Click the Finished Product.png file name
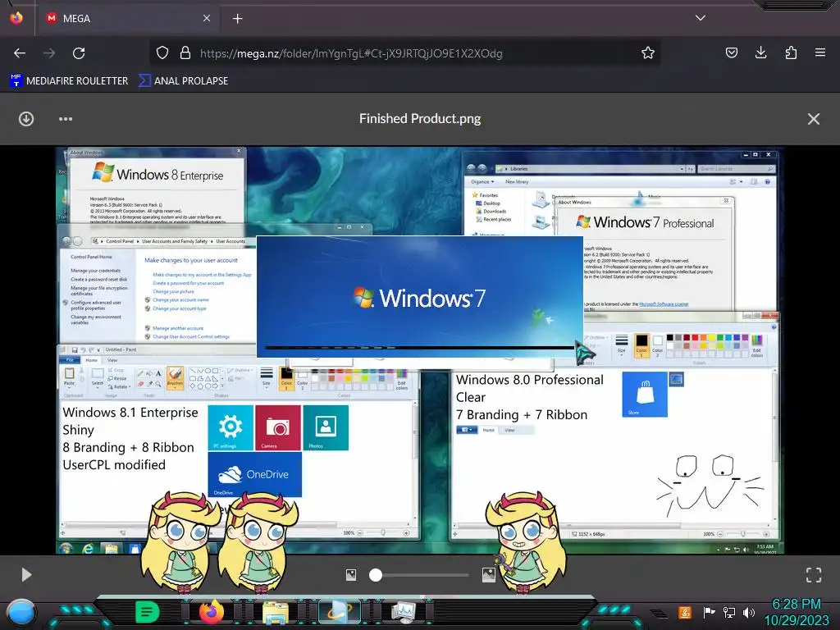The width and height of the screenshot is (840, 630). pos(420,118)
